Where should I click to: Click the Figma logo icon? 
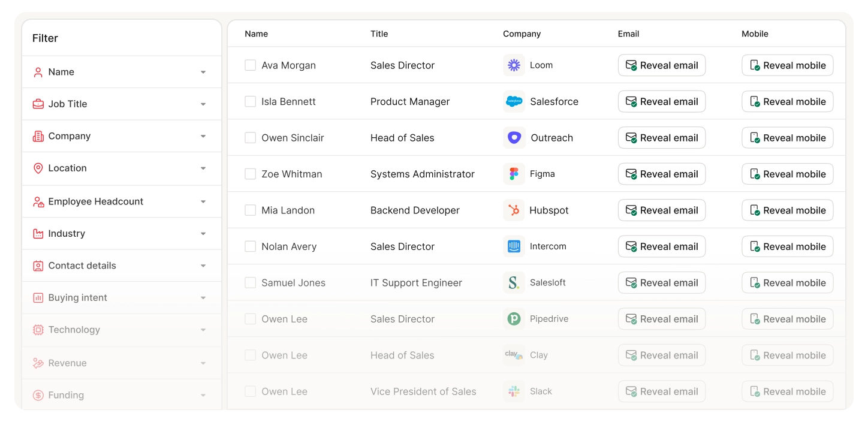point(514,174)
